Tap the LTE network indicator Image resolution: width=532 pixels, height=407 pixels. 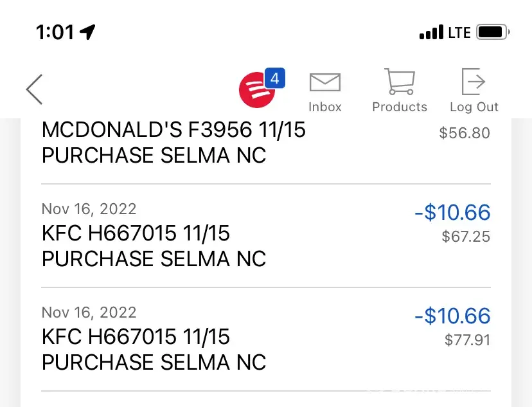(x=459, y=32)
